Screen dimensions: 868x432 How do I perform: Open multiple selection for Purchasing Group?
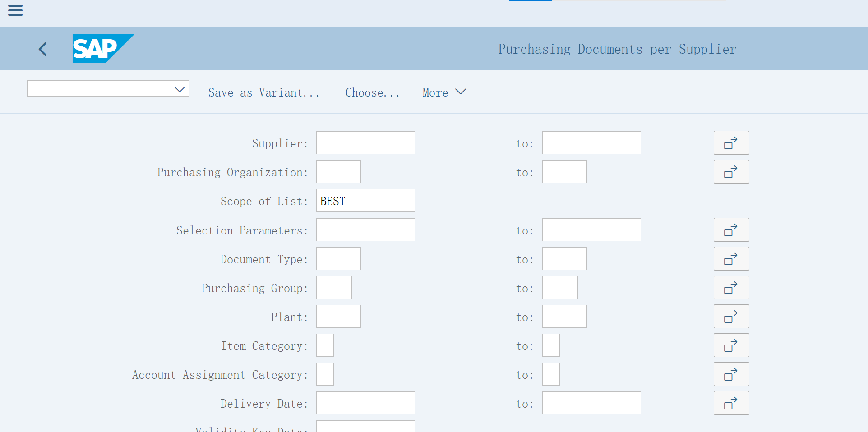click(731, 288)
